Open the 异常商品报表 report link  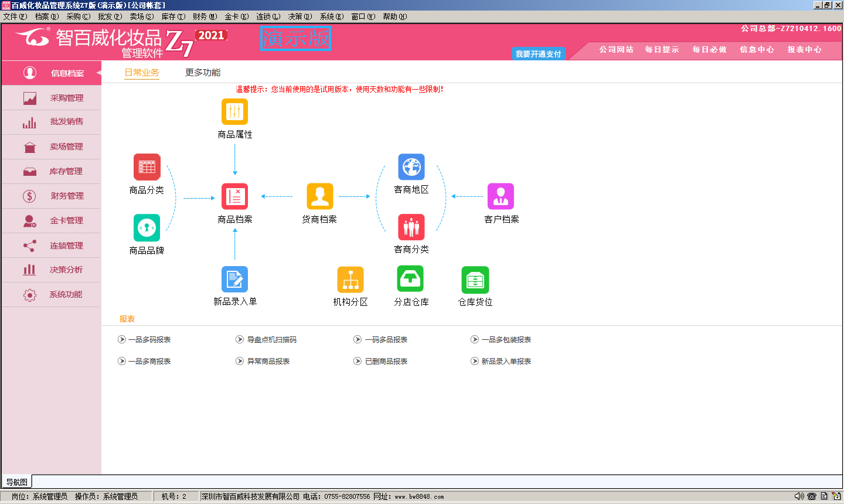[268, 362]
